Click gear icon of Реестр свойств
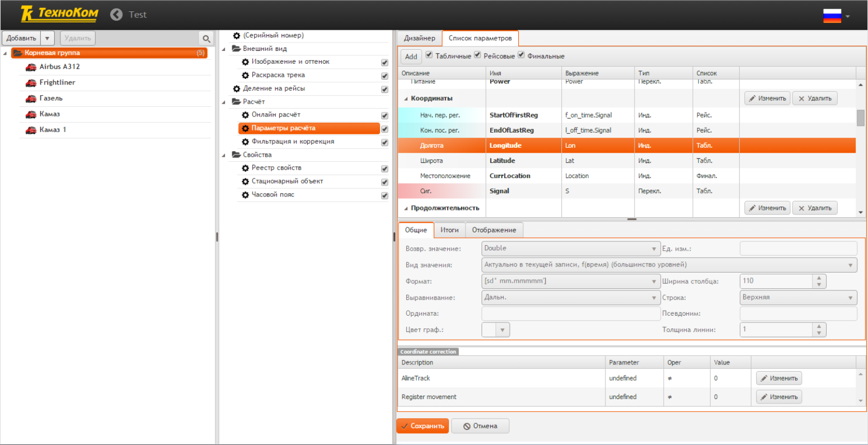The width and height of the screenshot is (868, 445). tap(245, 168)
